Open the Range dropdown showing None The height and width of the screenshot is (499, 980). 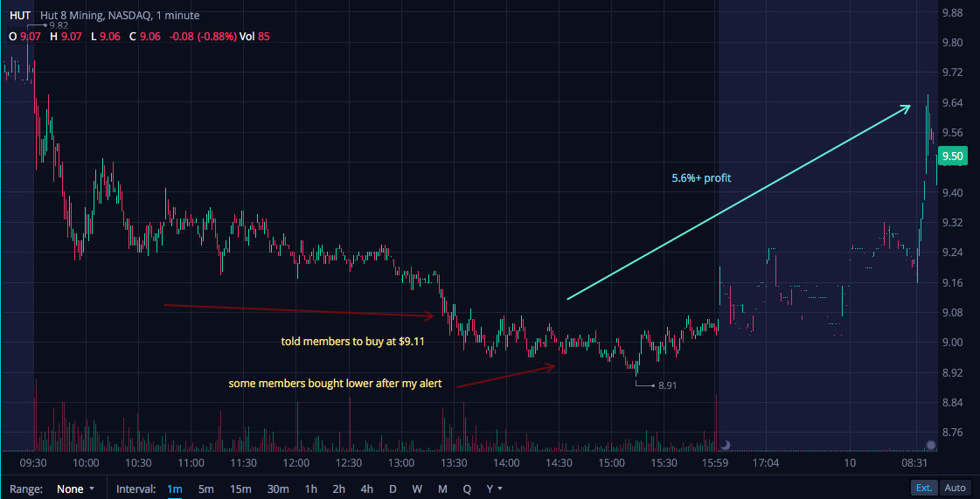tap(76, 489)
